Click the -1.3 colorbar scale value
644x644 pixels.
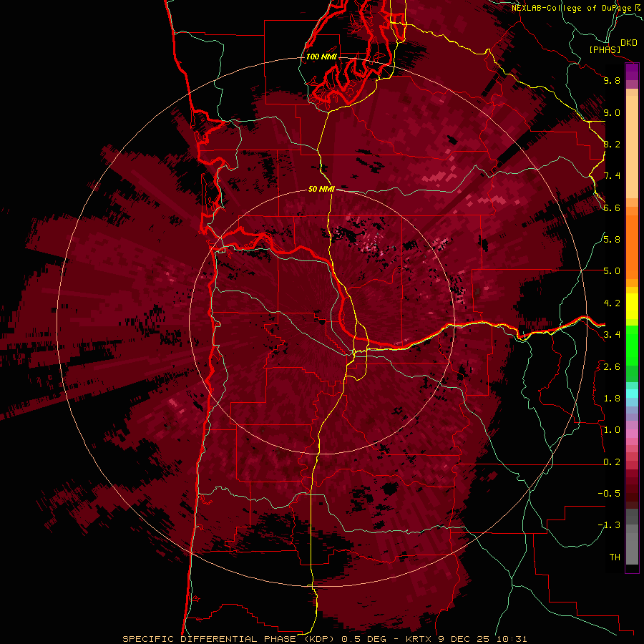pos(609,525)
